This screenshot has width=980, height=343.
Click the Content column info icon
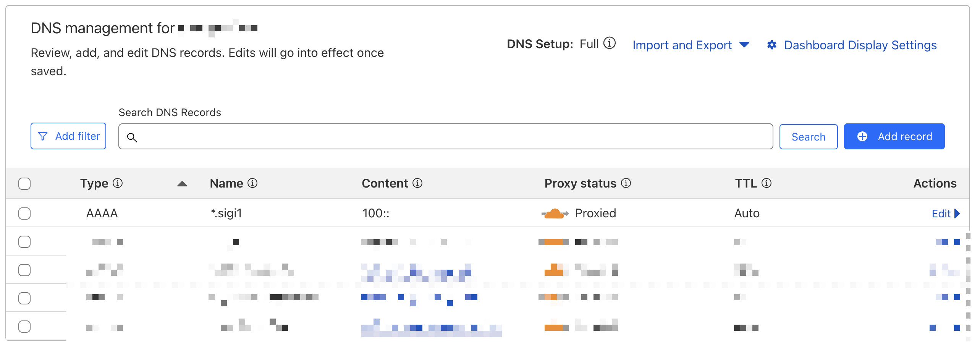[x=417, y=183]
